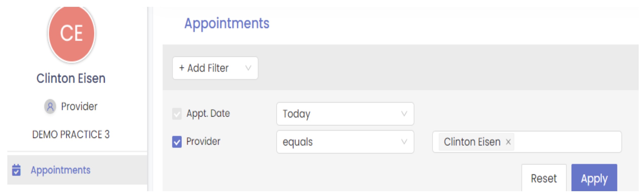The image size is (644, 196).
Task: Open the Provider equals operator dropdown
Action: pyautogui.click(x=345, y=142)
